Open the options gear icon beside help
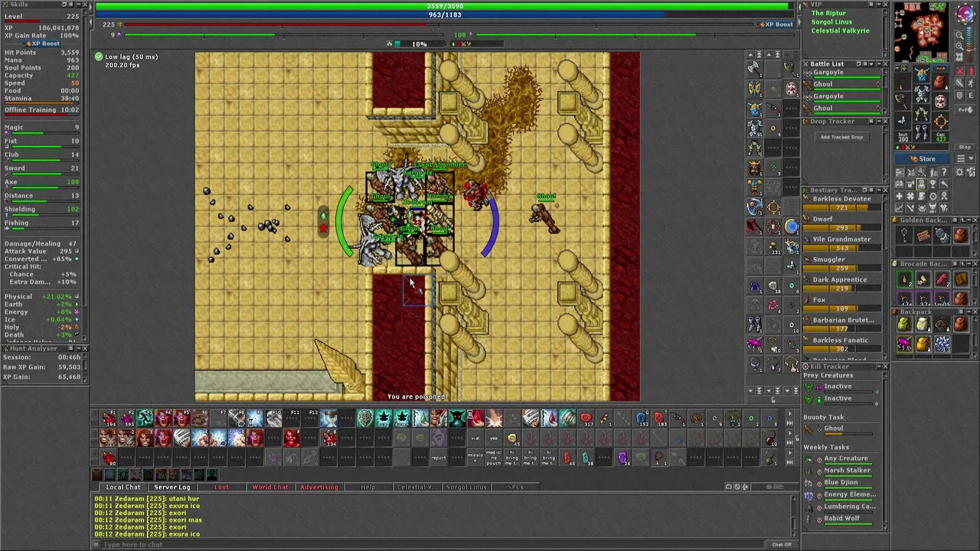 coord(959,171)
